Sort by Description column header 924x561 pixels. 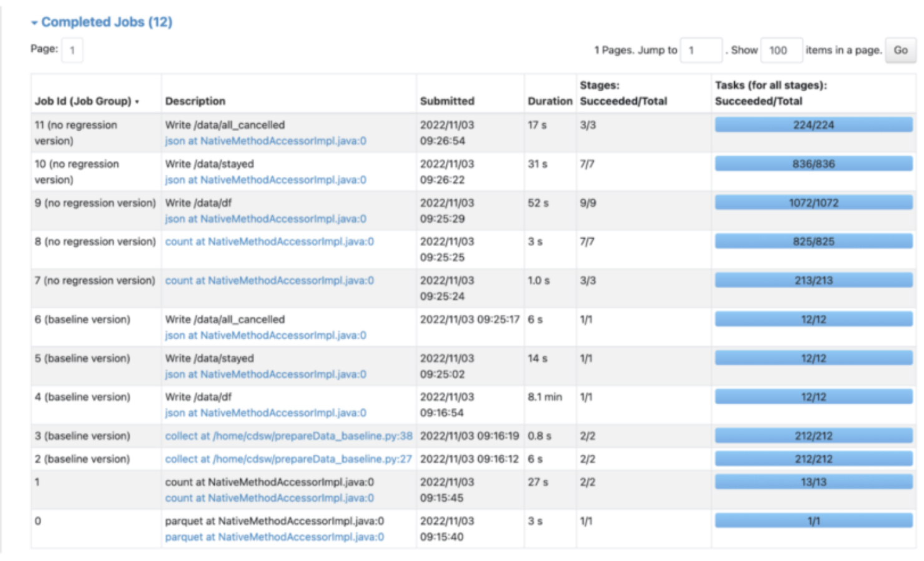(x=195, y=101)
